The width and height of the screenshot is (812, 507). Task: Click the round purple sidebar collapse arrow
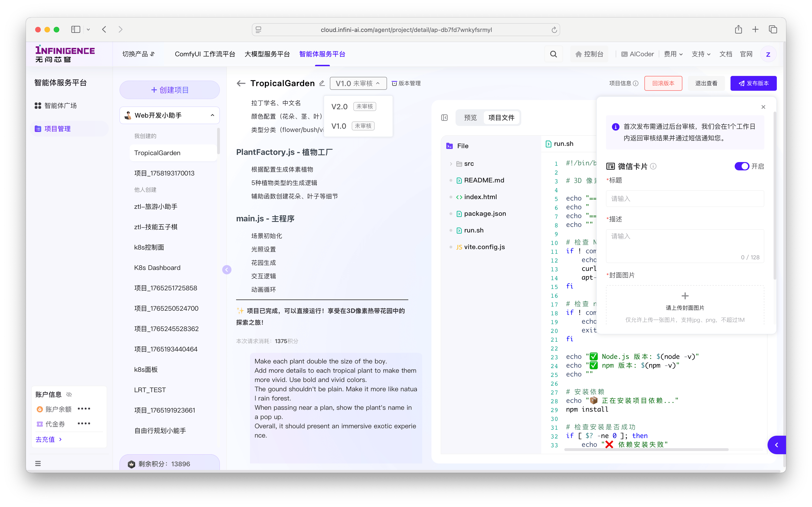point(227,270)
